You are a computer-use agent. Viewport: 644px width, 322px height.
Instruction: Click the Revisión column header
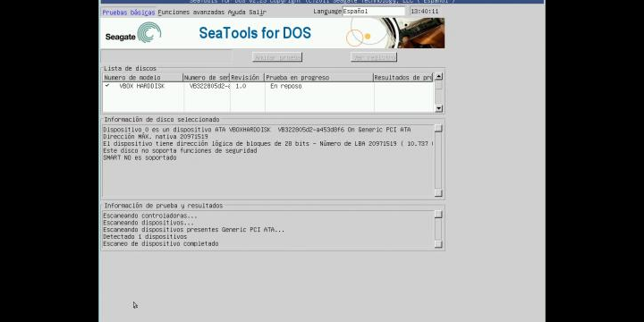[247, 78]
